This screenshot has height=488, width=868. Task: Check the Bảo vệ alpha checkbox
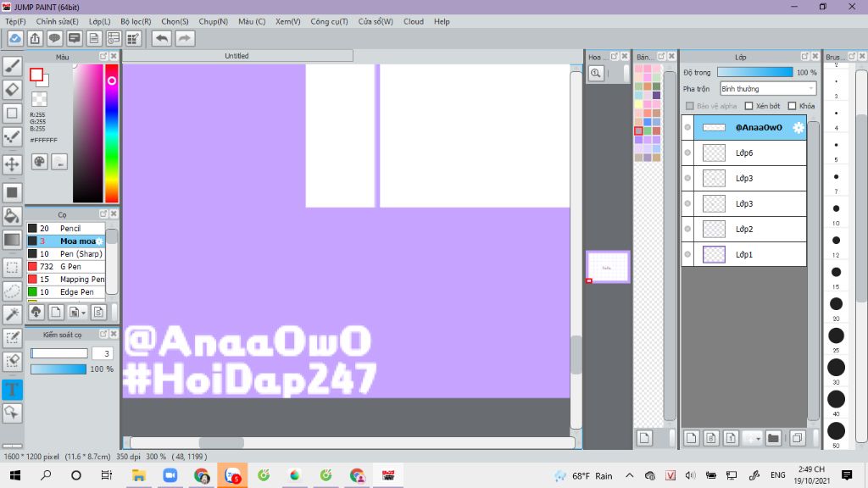(x=690, y=106)
